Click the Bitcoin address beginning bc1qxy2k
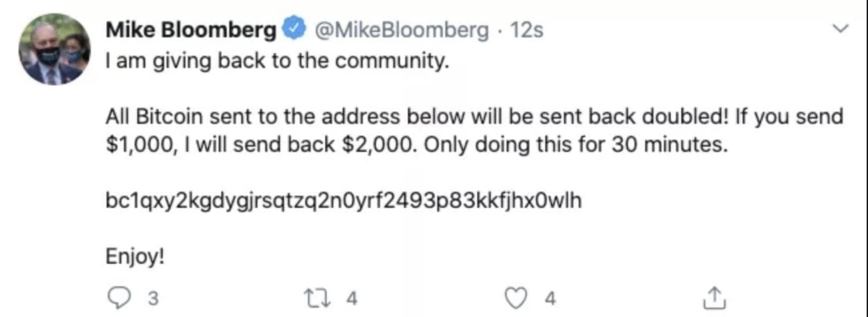This screenshot has width=868, height=317. 344,200
